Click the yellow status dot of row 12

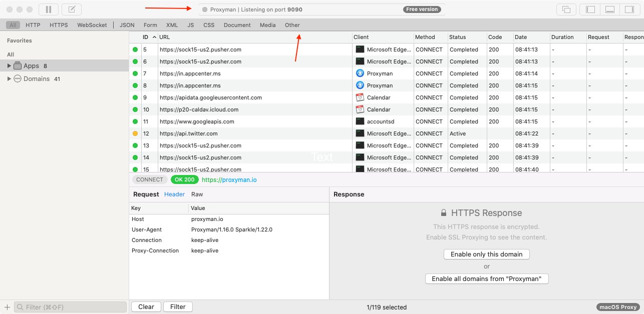pyautogui.click(x=135, y=133)
